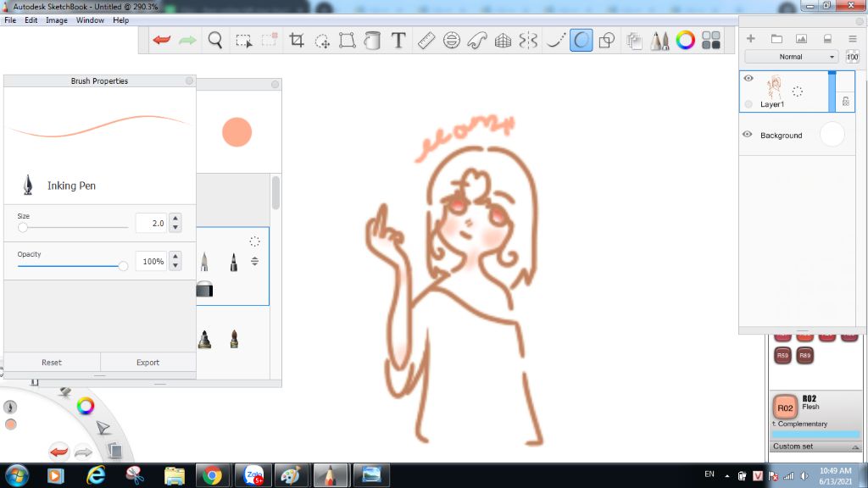Enable the Ruler tool
This screenshot has height=488, width=868.
[x=426, y=40]
